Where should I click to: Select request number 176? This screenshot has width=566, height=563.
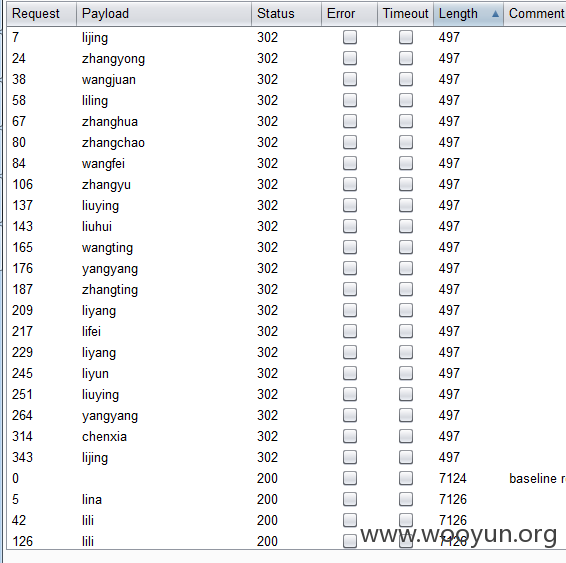tap(23, 269)
